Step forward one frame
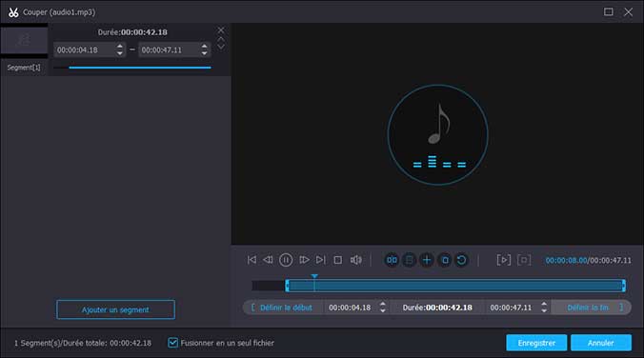The width and height of the screenshot is (644, 358). click(x=304, y=260)
